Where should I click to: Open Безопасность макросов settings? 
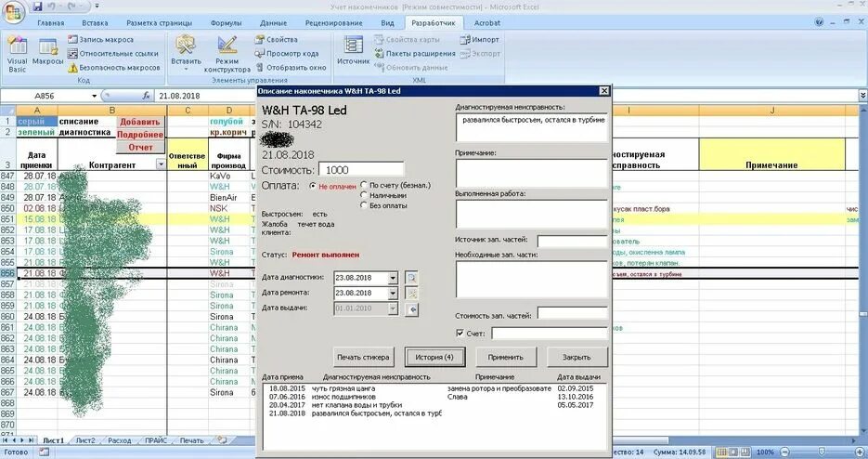click(114, 68)
